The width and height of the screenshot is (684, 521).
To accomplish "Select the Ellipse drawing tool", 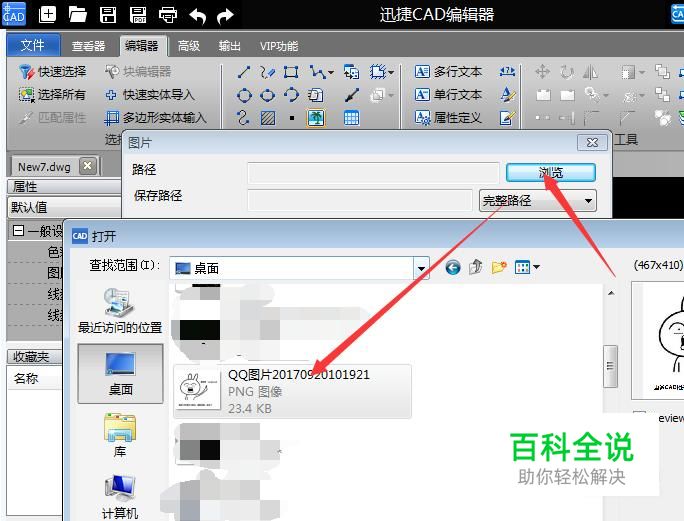I will coord(267,95).
